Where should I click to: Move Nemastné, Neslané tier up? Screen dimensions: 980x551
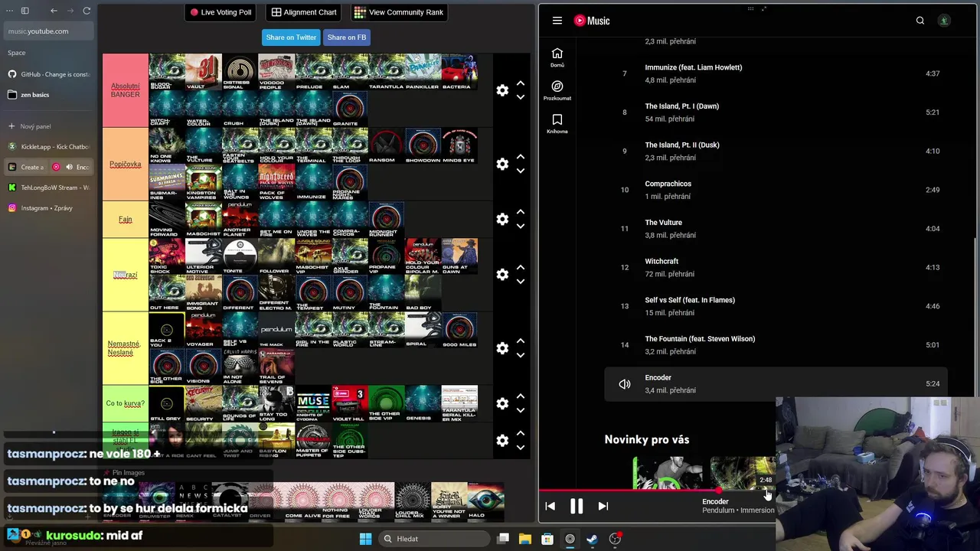click(521, 341)
